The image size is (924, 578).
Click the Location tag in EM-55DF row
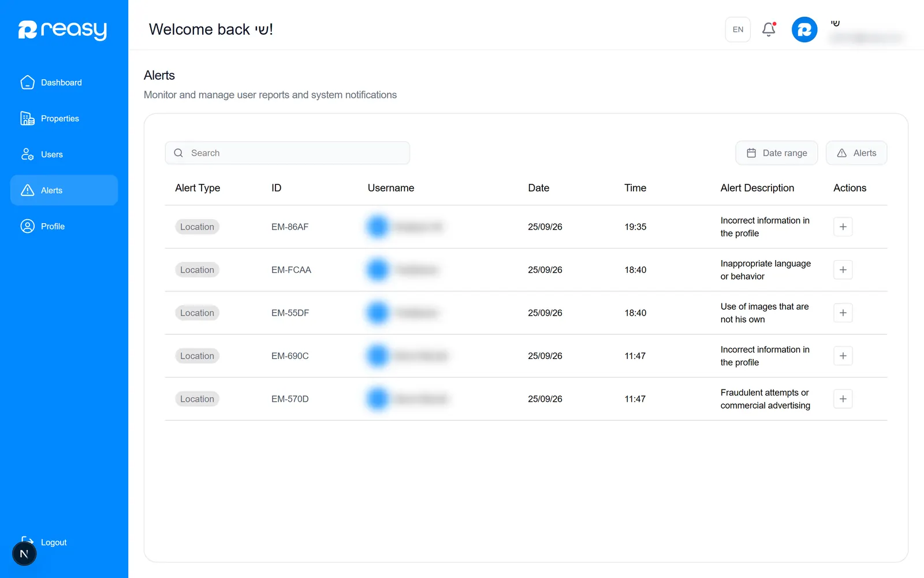pos(197,313)
